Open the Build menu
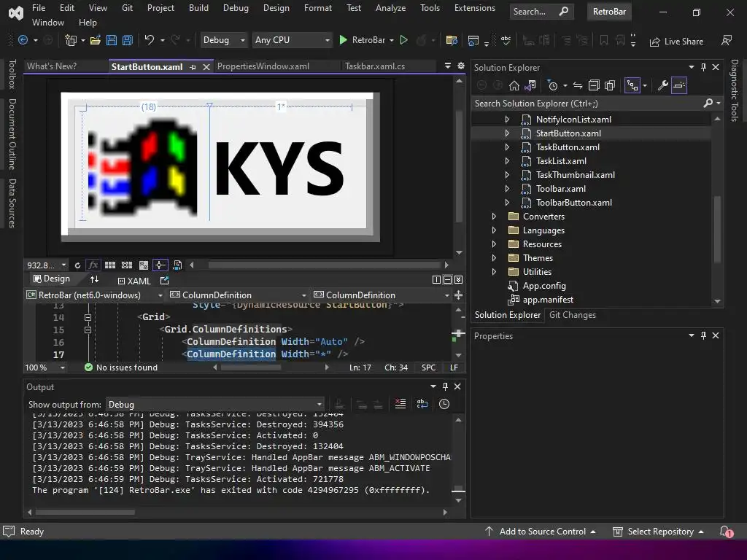This screenshot has width=747, height=560. click(198, 8)
